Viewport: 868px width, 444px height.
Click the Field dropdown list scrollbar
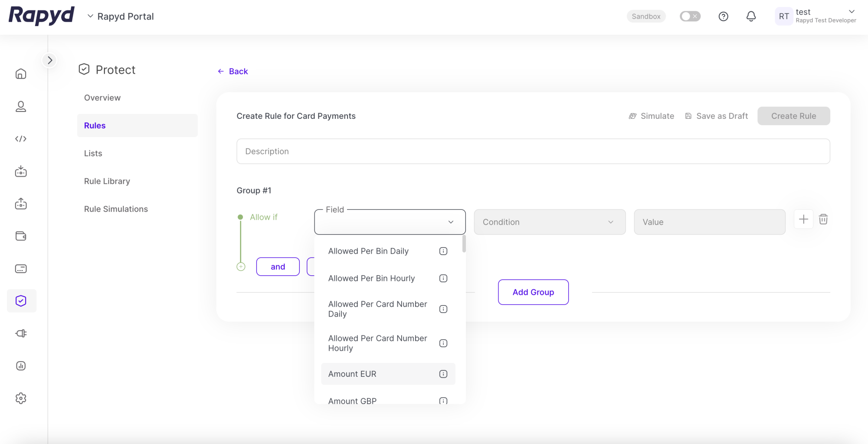click(464, 244)
